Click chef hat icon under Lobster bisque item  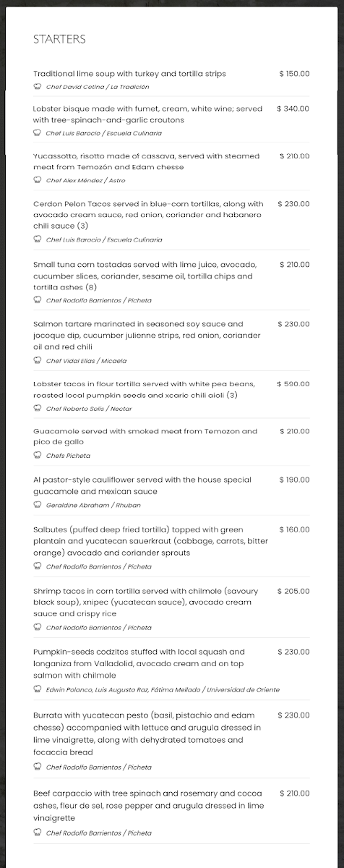click(x=38, y=133)
